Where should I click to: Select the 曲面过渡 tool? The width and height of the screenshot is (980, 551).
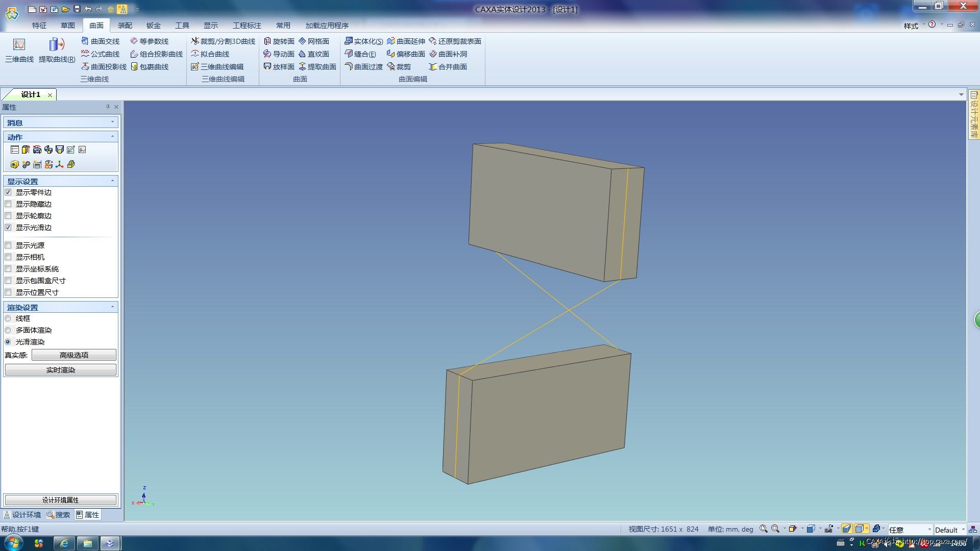coord(363,67)
